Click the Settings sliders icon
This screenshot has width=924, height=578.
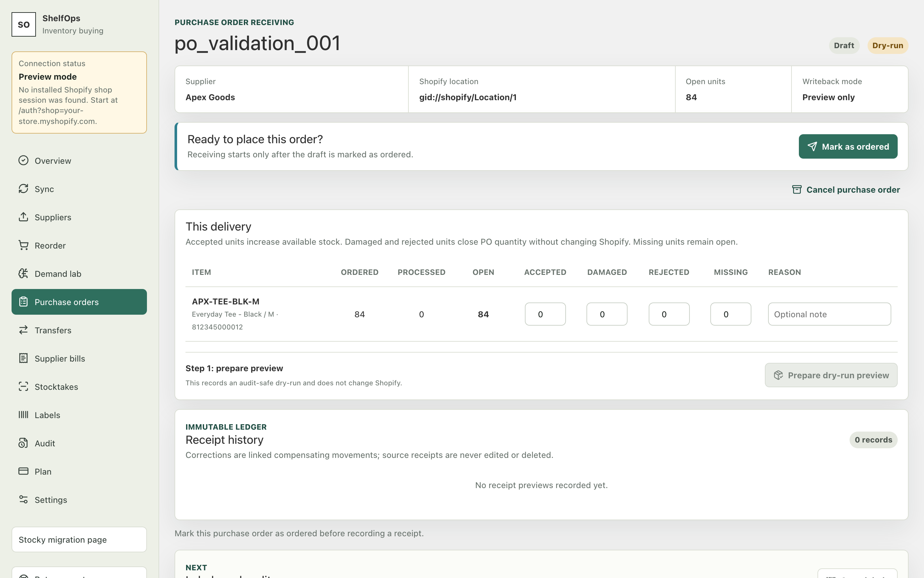(x=23, y=500)
